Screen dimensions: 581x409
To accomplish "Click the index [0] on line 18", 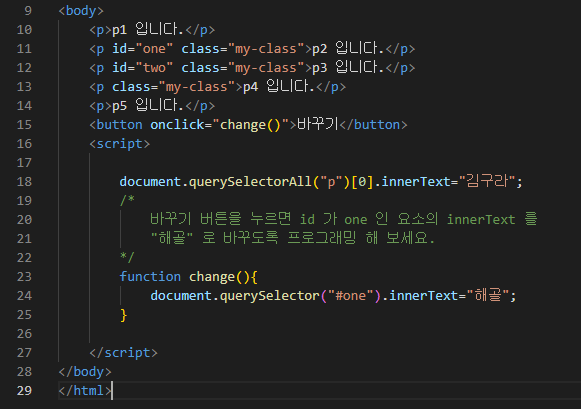I will point(362,182).
